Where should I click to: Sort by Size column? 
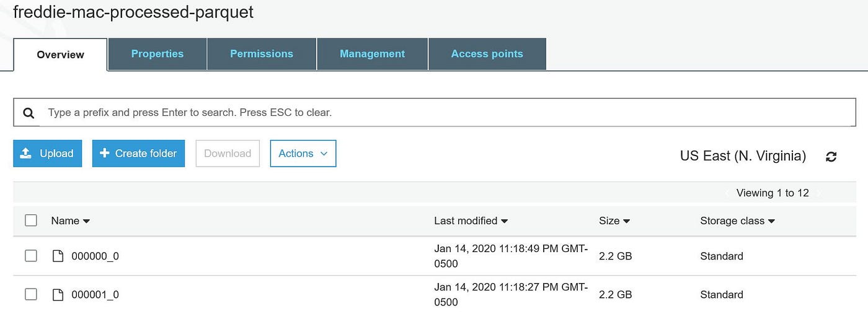614,220
